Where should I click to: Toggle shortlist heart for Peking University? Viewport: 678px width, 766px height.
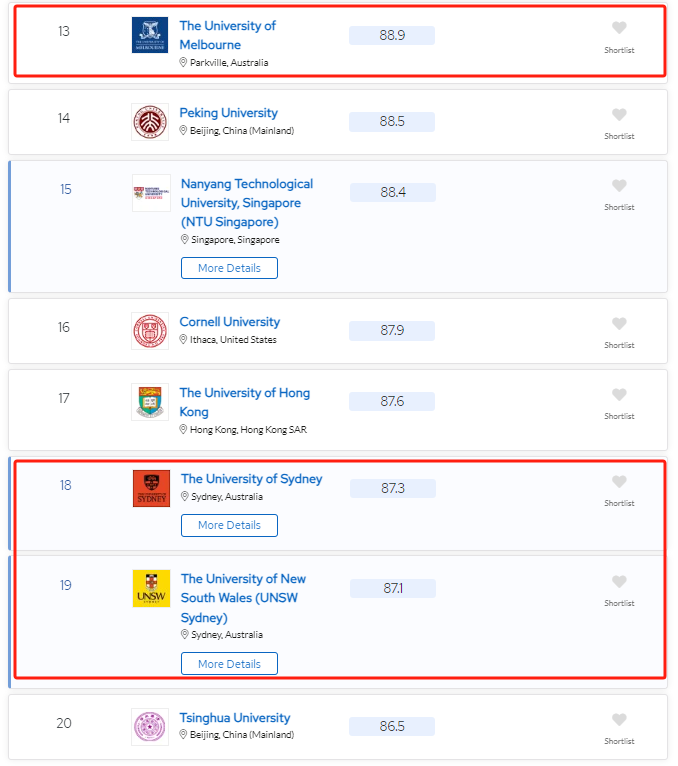coord(619,115)
